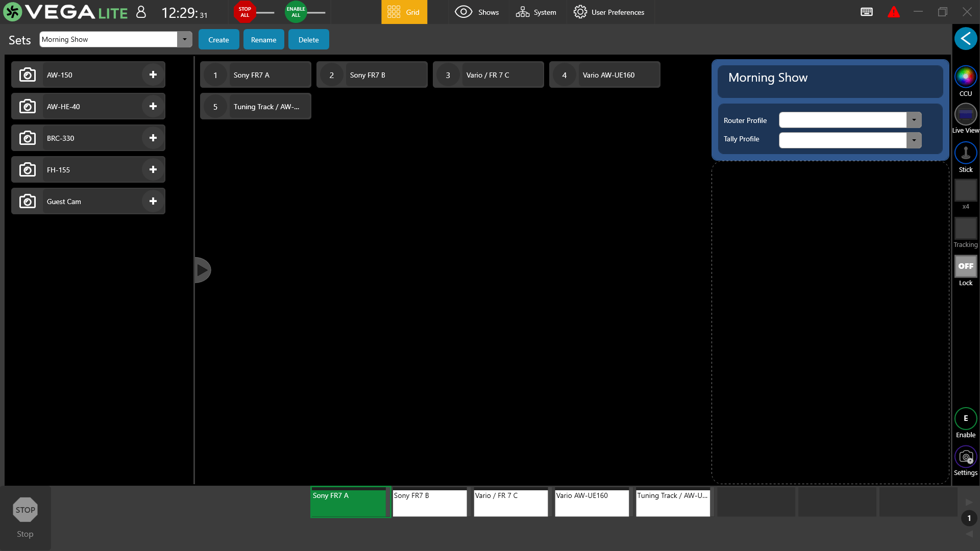The height and width of the screenshot is (551, 980).
Task: Select the Stick joystick control
Action: point(966,153)
